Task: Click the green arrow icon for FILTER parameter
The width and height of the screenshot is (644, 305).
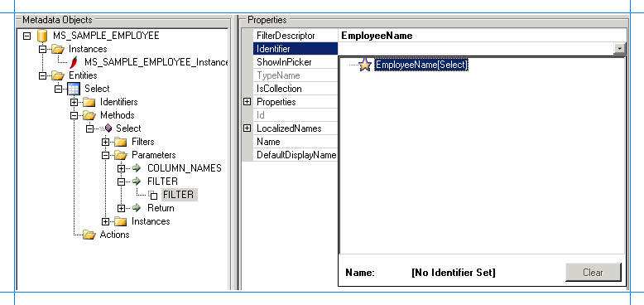Action: pyautogui.click(x=137, y=182)
